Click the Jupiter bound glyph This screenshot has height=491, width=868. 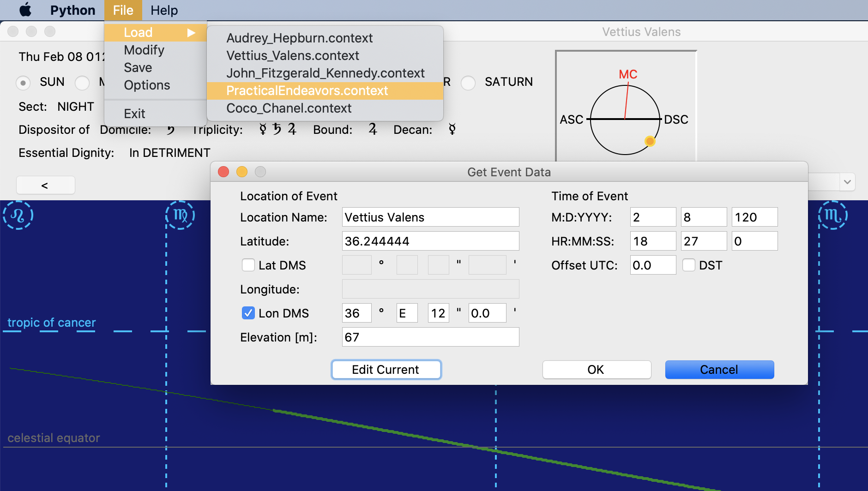[373, 130]
